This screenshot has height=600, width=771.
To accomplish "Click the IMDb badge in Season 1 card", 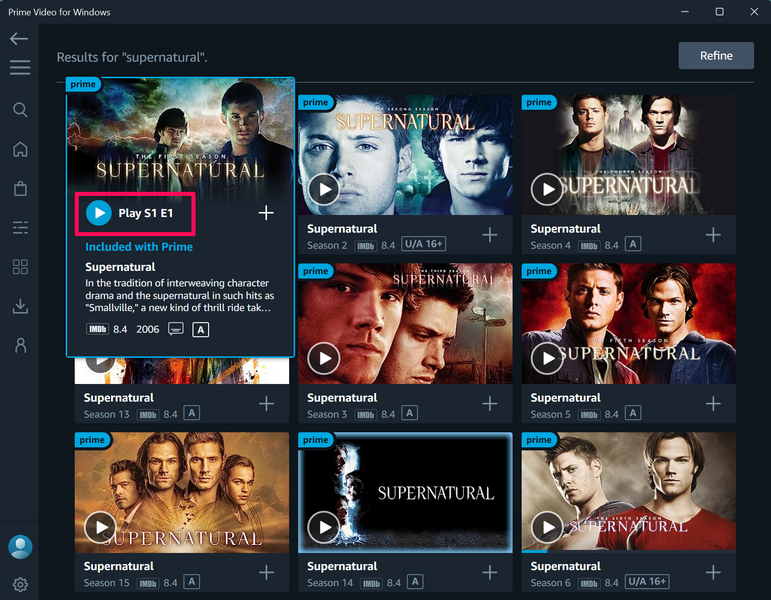I will [97, 329].
